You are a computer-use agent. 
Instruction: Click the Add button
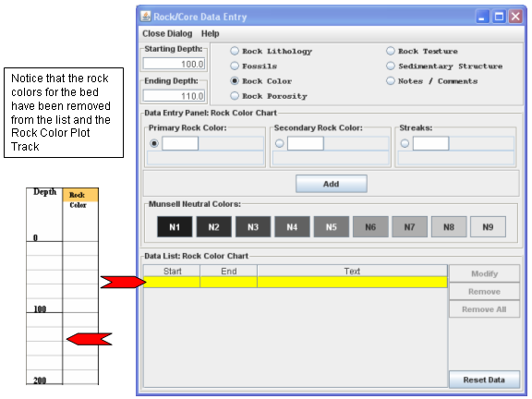point(332,184)
